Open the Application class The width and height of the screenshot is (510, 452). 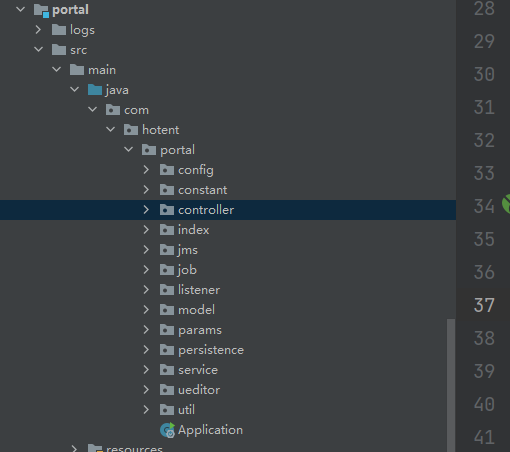210,430
